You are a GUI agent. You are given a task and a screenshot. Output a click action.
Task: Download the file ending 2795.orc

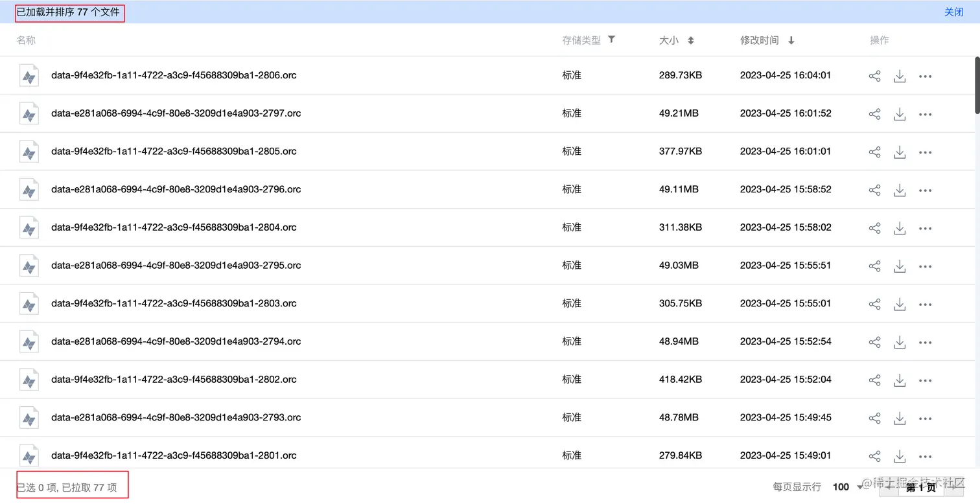click(x=900, y=266)
